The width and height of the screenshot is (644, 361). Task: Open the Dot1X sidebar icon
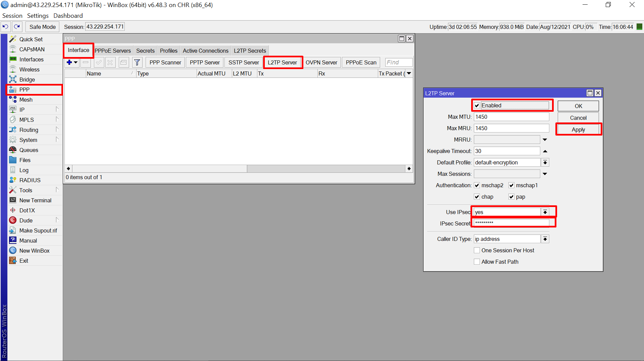pyautogui.click(x=13, y=210)
